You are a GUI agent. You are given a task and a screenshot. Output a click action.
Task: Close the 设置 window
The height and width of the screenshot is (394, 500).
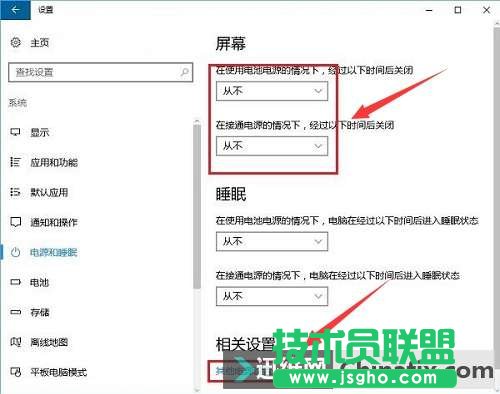tap(487, 10)
